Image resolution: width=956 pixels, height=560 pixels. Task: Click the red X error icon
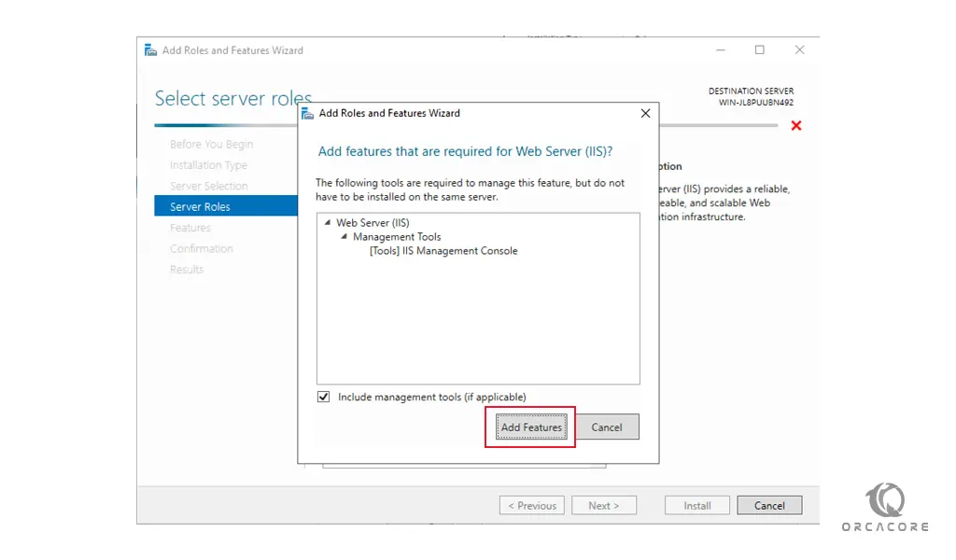[796, 125]
